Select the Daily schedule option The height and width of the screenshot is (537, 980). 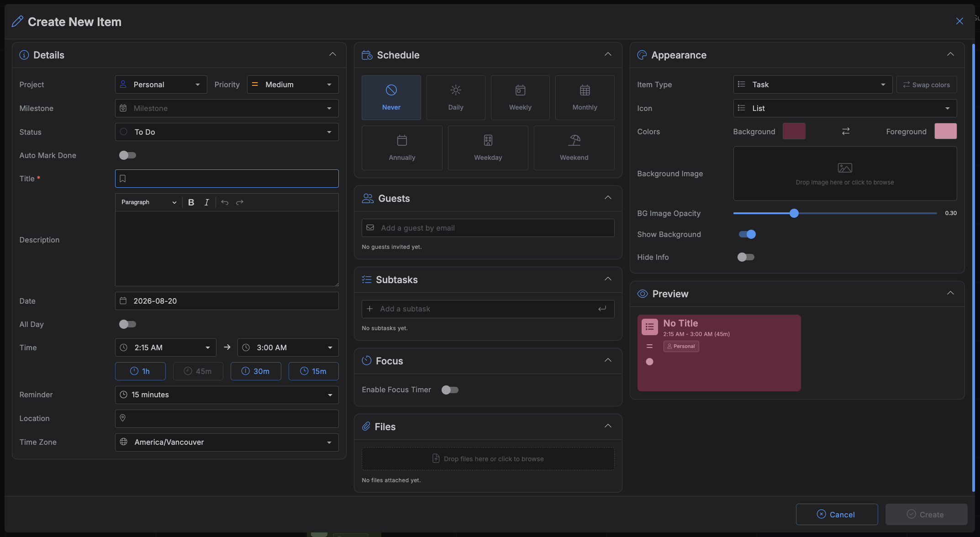coord(456,98)
